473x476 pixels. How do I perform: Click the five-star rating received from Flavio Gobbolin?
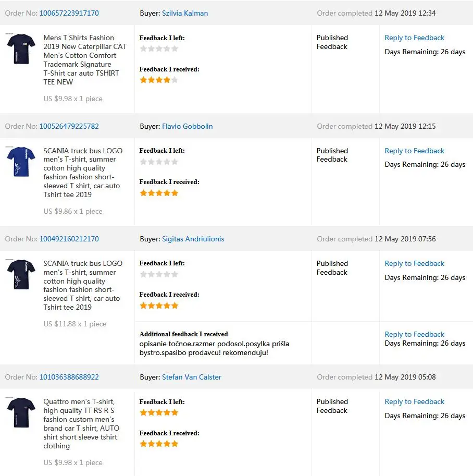click(x=159, y=193)
